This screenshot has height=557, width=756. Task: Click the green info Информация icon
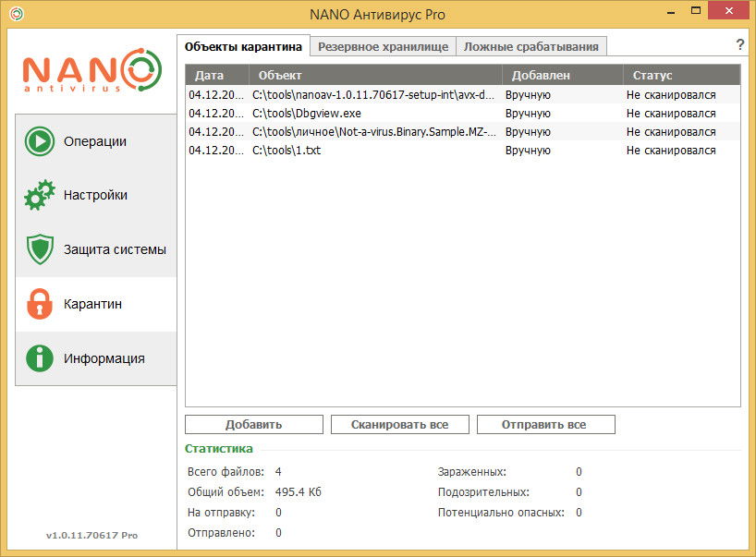pyautogui.click(x=40, y=358)
